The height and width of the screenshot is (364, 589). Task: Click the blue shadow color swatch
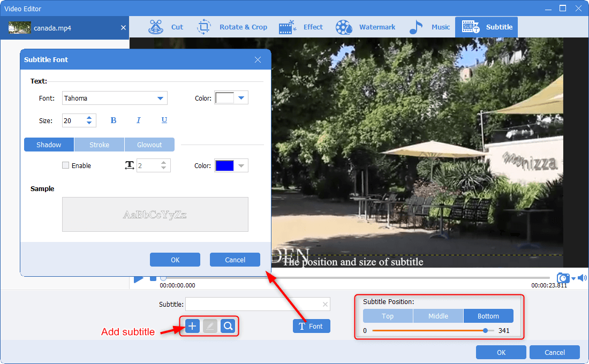225,165
